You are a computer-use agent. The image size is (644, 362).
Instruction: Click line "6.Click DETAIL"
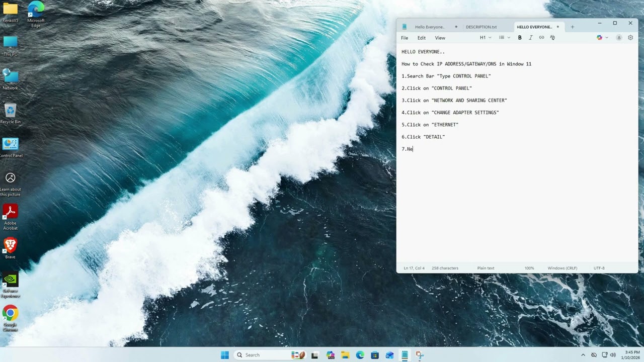click(x=423, y=137)
